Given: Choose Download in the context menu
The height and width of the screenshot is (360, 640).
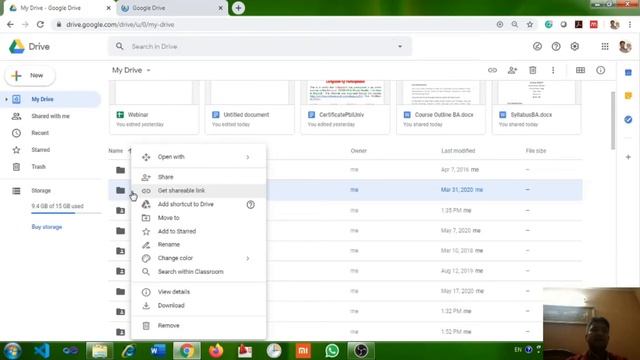Looking at the screenshot, I should tap(198, 305).
